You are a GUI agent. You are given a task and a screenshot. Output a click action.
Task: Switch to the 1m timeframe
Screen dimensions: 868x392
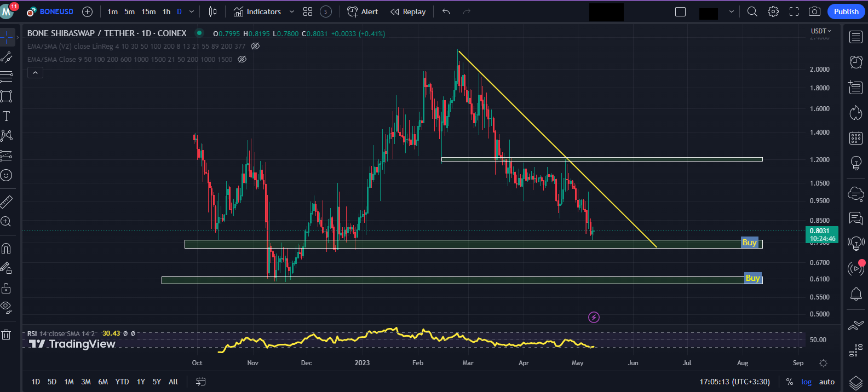(x=112, y=11)
